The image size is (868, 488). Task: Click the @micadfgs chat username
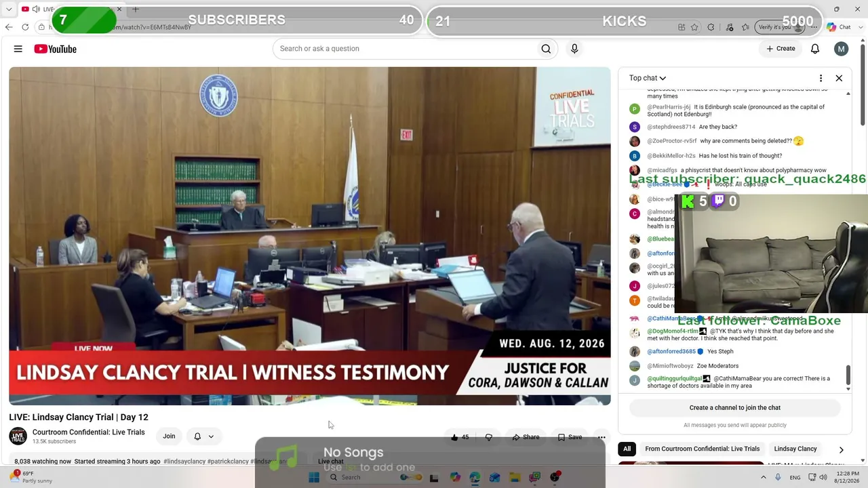(662, 170)
